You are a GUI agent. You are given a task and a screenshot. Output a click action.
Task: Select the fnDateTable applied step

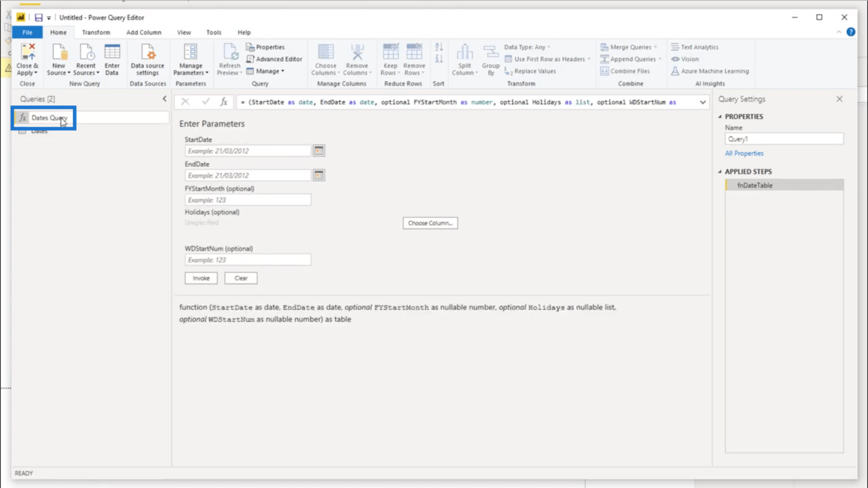pyautogui.click(x=784, y=185)
